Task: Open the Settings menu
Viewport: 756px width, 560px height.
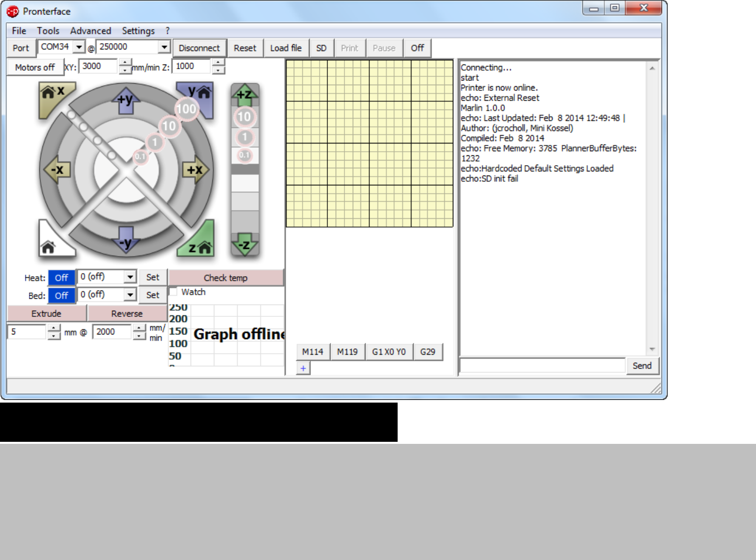Action: coord(138,31)
